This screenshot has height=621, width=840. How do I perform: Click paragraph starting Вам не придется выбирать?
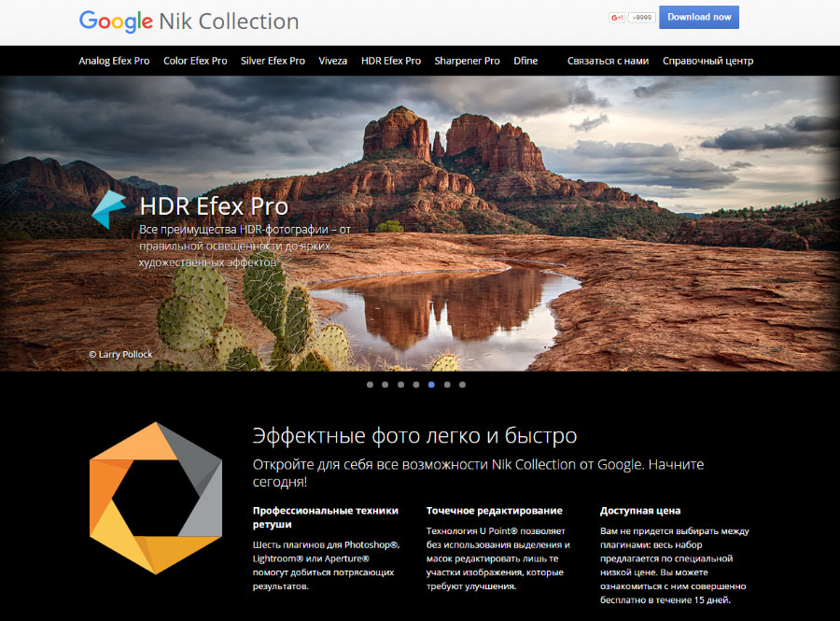click(675, 565)
